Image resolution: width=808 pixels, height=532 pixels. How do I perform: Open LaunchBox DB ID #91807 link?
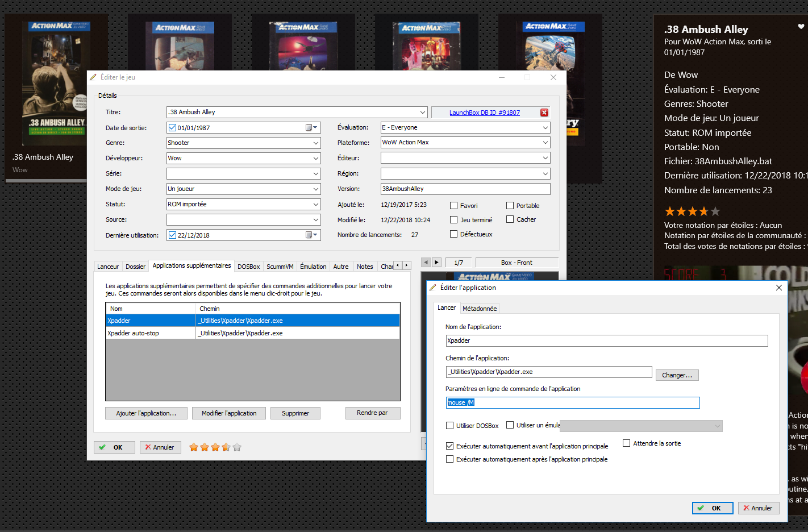[x=485, y=113]
